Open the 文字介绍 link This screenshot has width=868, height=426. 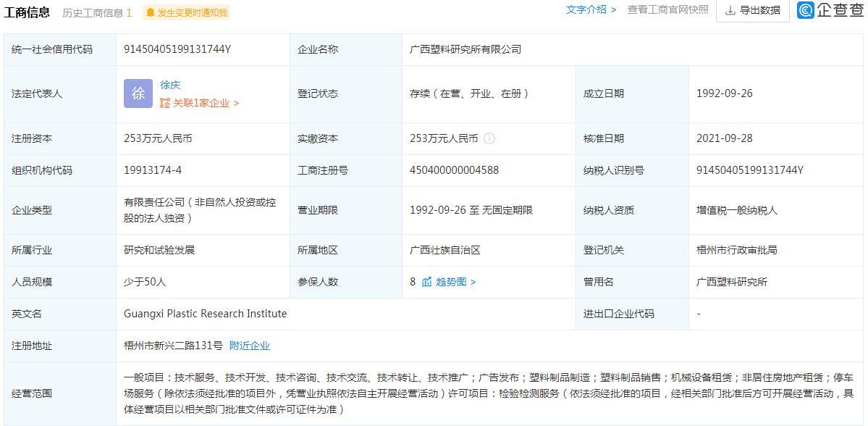pos(591,10)
